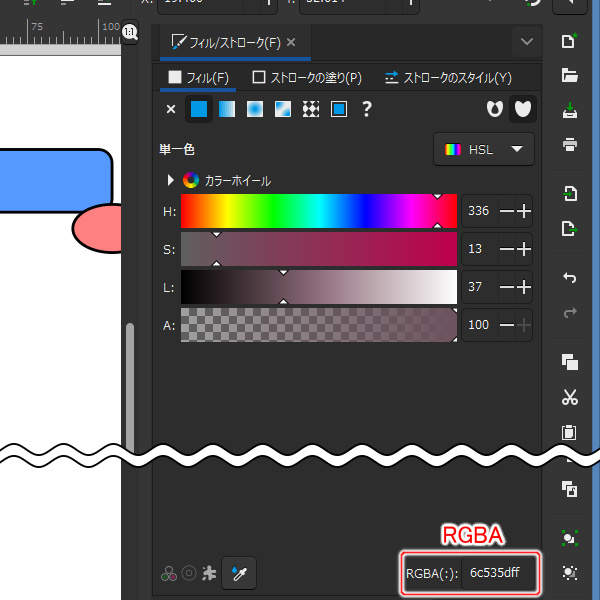The width and height of the screenshot is (600, 600).
Task: Click the cut scissors icon
Action: 570,398
